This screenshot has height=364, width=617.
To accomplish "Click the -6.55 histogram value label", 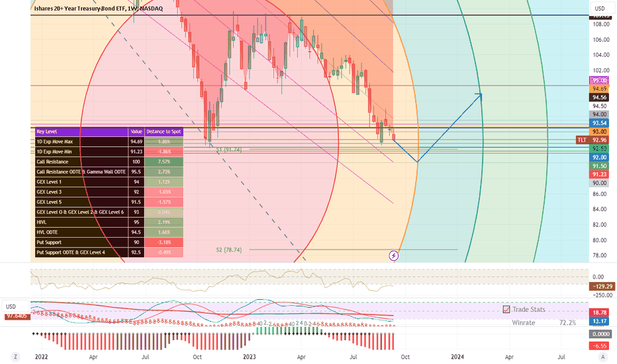I will click(599, 346).
